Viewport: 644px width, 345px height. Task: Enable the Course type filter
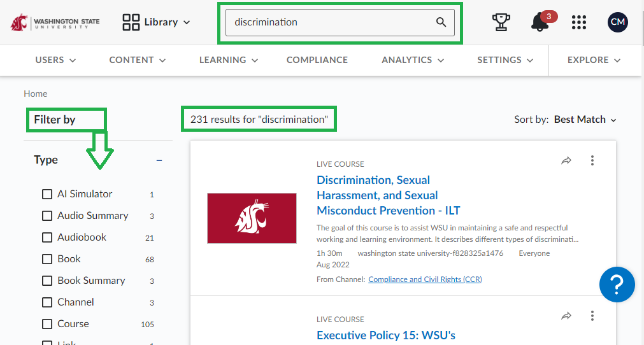[47, 324]
